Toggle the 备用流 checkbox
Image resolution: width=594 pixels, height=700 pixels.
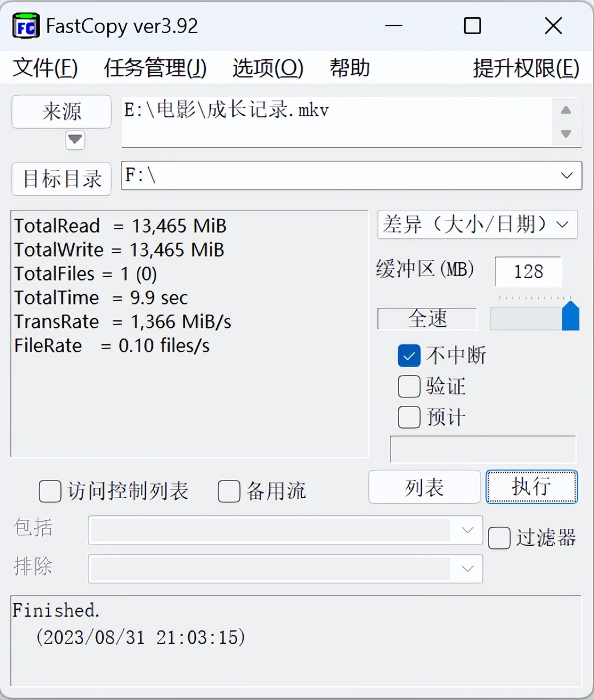[229, 491]
